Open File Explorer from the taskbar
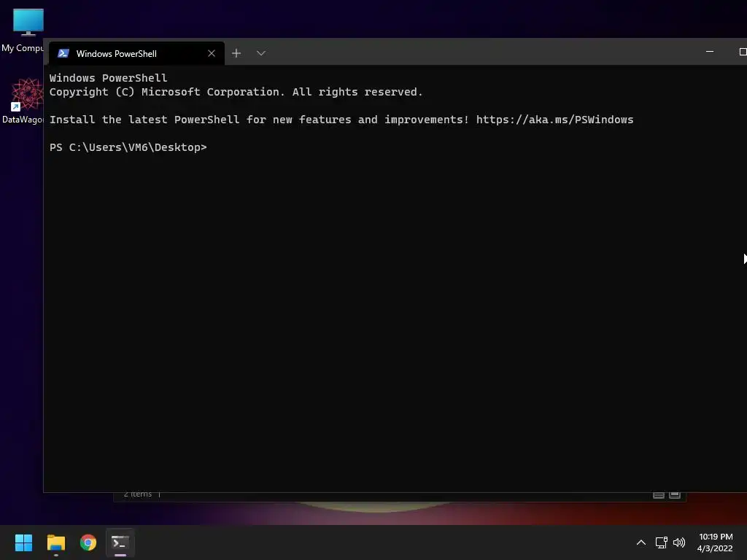This screenshot has height=560, width=747. (x=55, y=542)
